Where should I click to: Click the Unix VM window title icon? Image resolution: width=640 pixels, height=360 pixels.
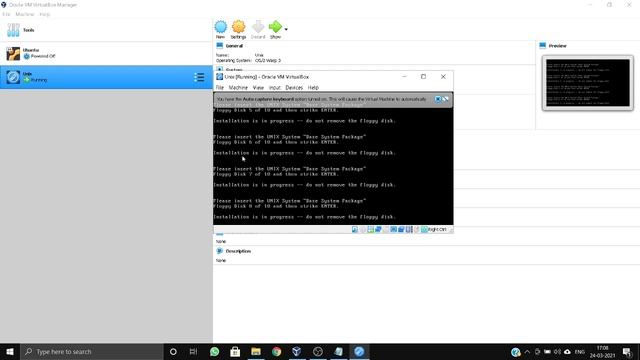point(220,77)
